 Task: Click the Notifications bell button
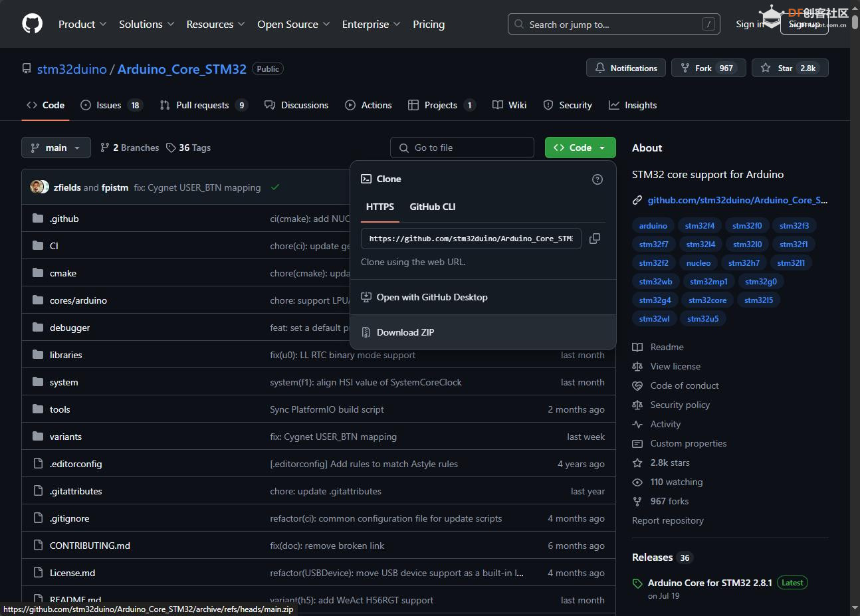(626, 68)
